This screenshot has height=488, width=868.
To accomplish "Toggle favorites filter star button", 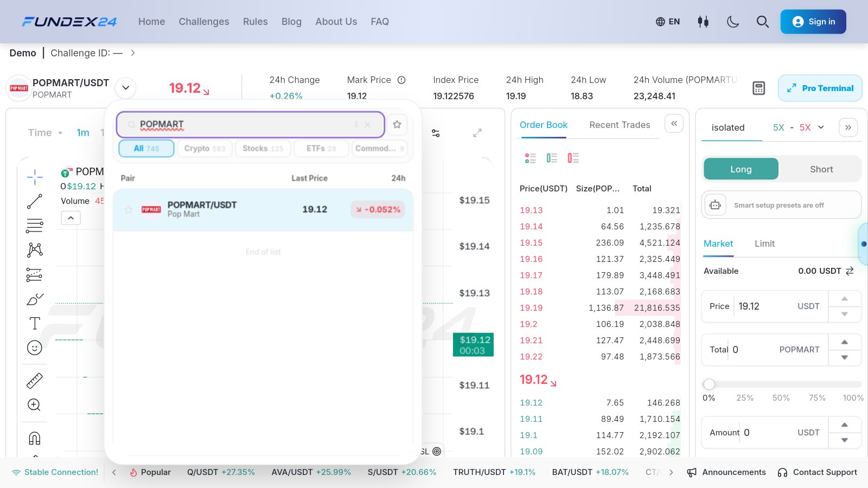I will click(x=397, y=124).
